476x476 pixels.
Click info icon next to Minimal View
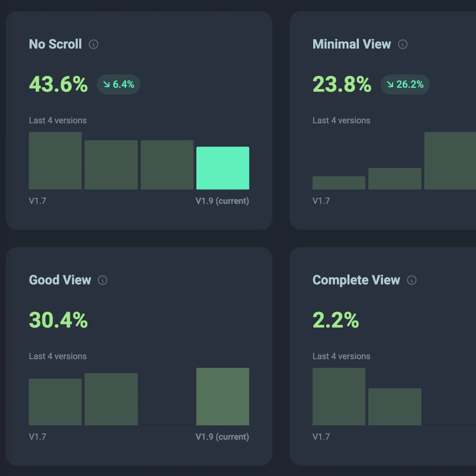[x=403, y=44]
